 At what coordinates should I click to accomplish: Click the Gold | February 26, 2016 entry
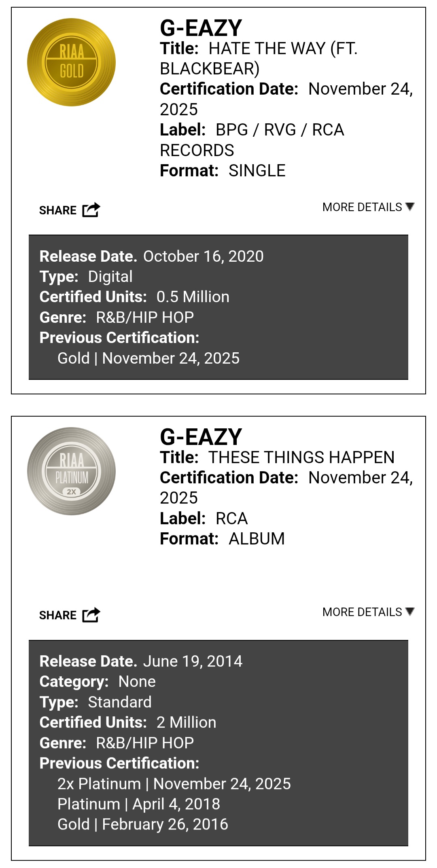[143, 824]
